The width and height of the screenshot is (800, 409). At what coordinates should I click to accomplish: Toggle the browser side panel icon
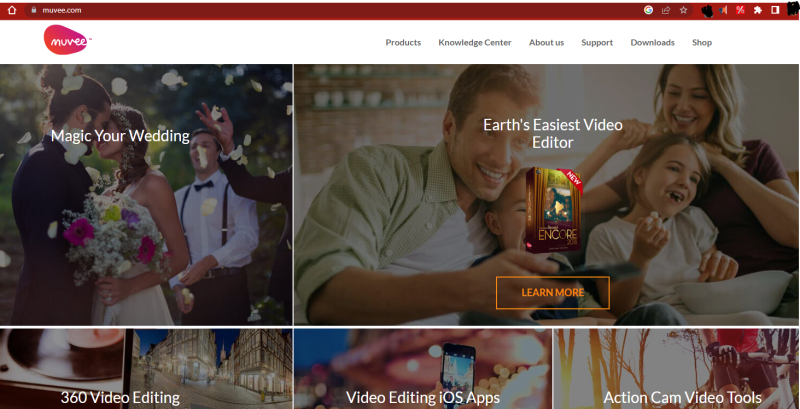(x=775, y=10)
